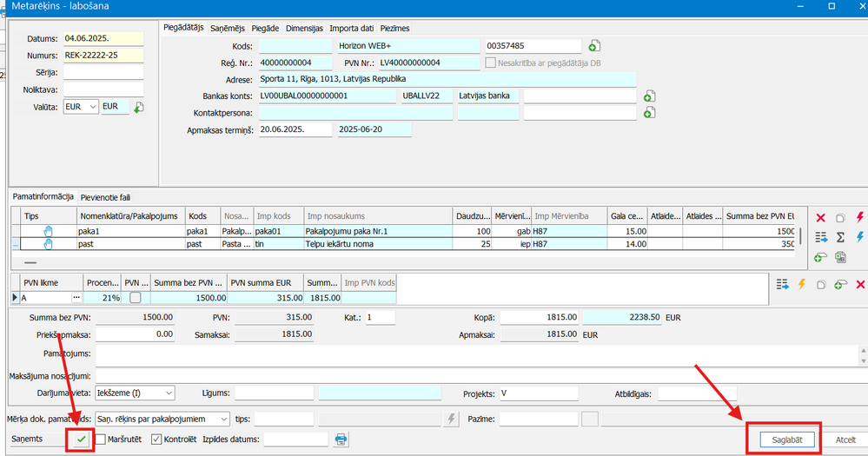
Task: Open the Darījuma vieta Iekšzeme (I) dropdown
Action: (135, 393)
